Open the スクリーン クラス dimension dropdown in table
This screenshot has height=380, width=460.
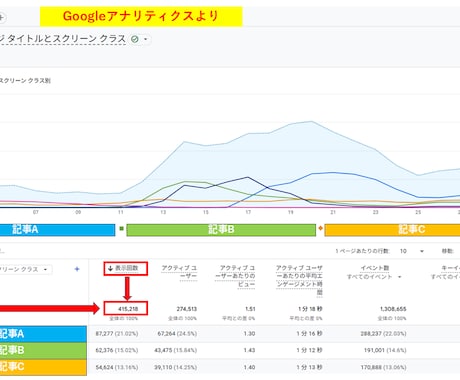25,269
